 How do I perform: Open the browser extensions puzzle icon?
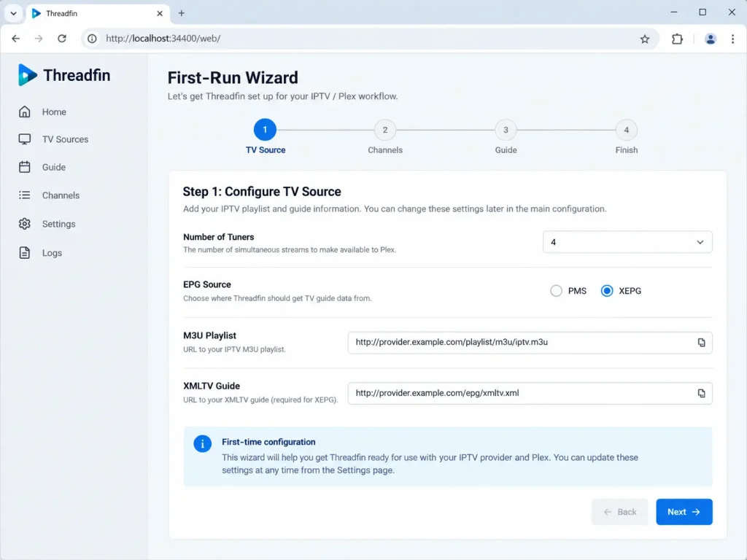pos(677,39)
